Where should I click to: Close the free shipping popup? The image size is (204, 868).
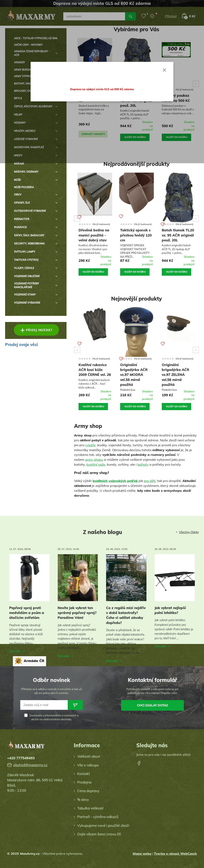[164, 70]
